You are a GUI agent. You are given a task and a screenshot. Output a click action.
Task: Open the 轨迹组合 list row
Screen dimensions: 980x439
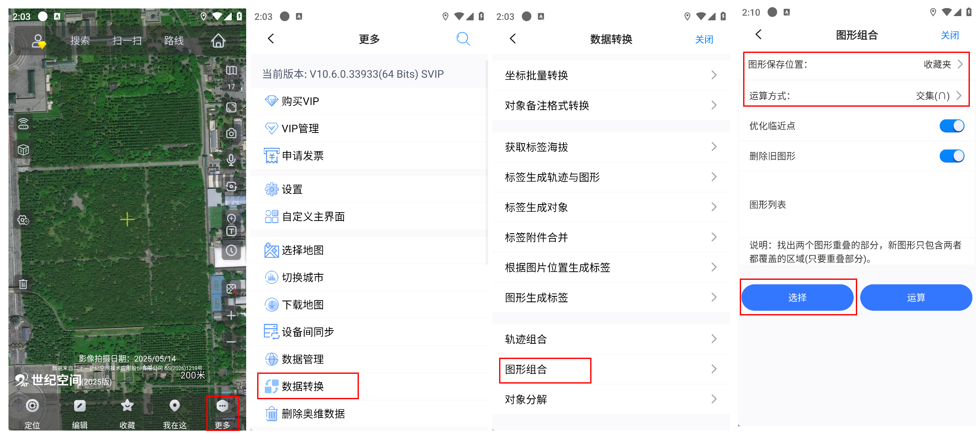(x=611, y=339)
